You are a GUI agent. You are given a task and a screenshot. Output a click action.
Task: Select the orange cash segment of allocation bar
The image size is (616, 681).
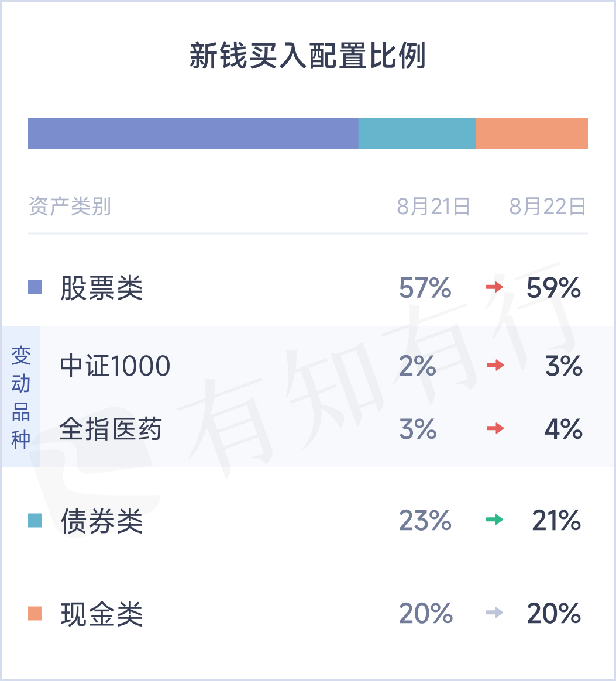pyautogui.click(x=532, y=133)
